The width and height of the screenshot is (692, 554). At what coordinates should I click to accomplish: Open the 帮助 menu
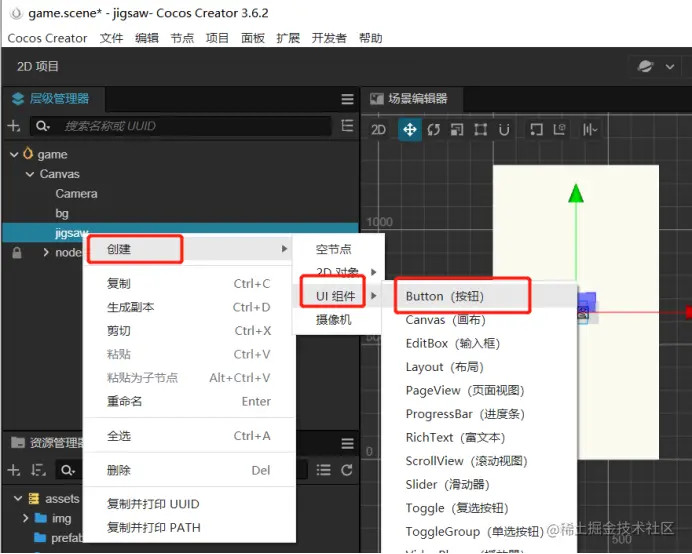point(371,38)
